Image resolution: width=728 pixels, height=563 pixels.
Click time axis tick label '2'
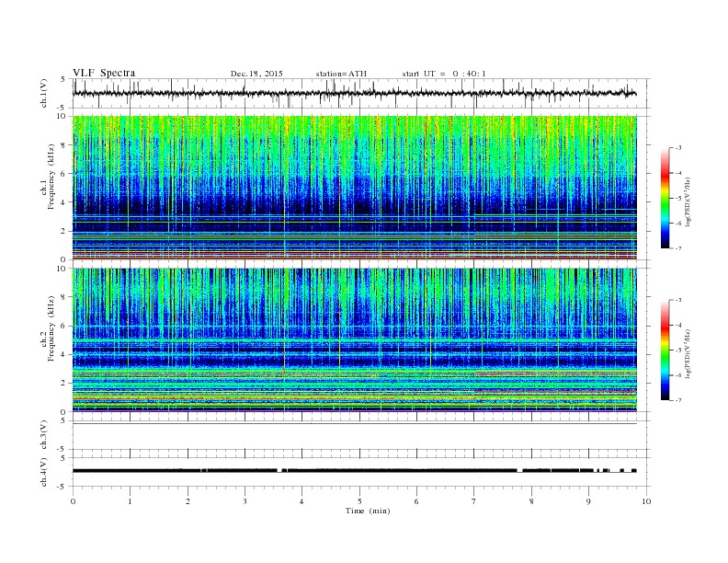click(188, 501)
